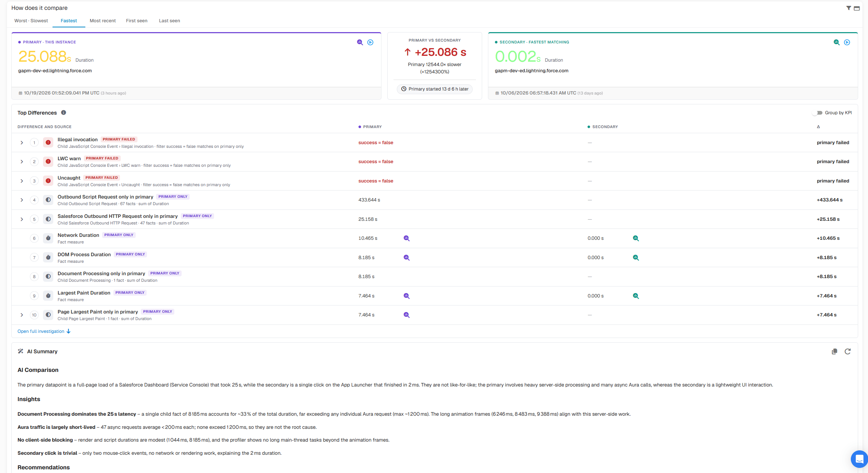The width and height of the screenshot is (868, 473).
Task: Click the primary '25.088s' duration value
Action: 45,57
